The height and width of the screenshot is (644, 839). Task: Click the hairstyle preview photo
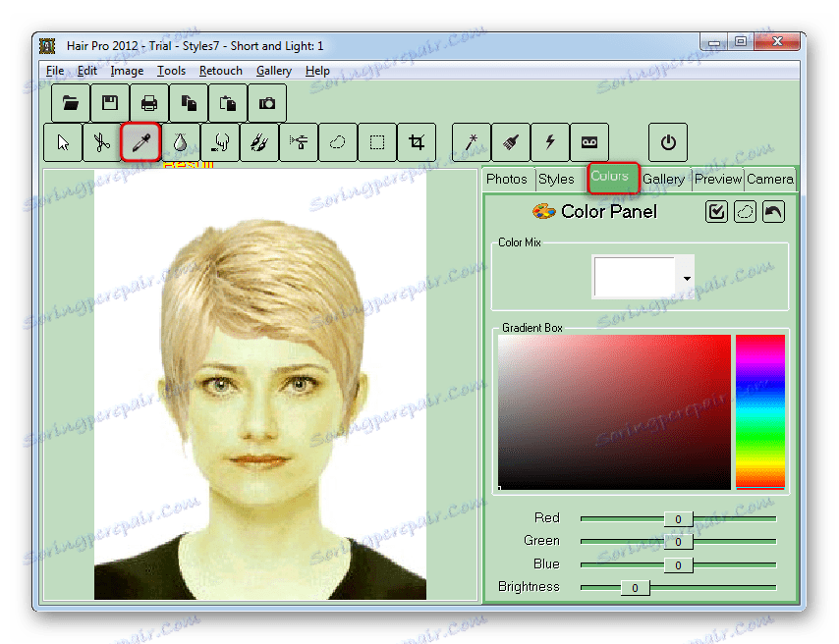click(260, 385)
